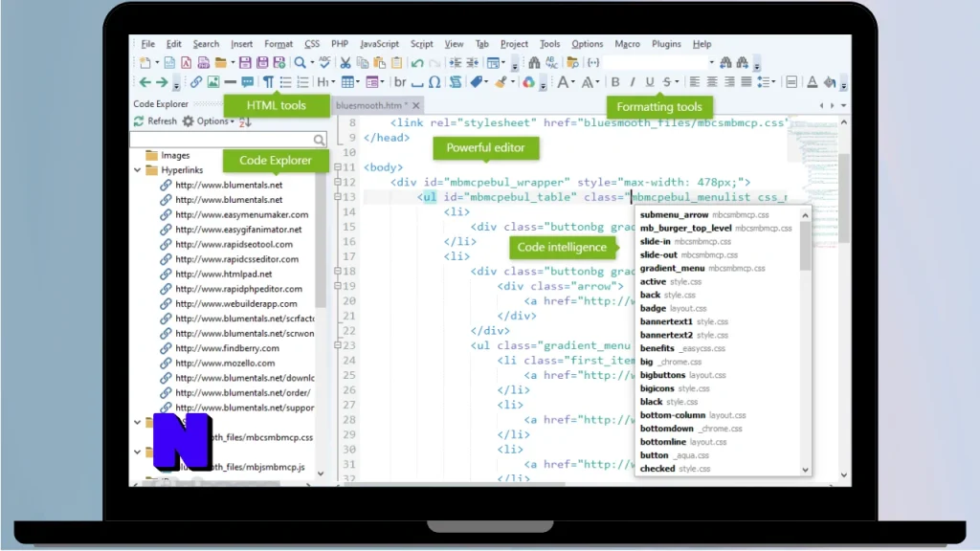Collapse the Hyperlinks folder
Screen dimensions: 980x551
[x=138, y=170]
